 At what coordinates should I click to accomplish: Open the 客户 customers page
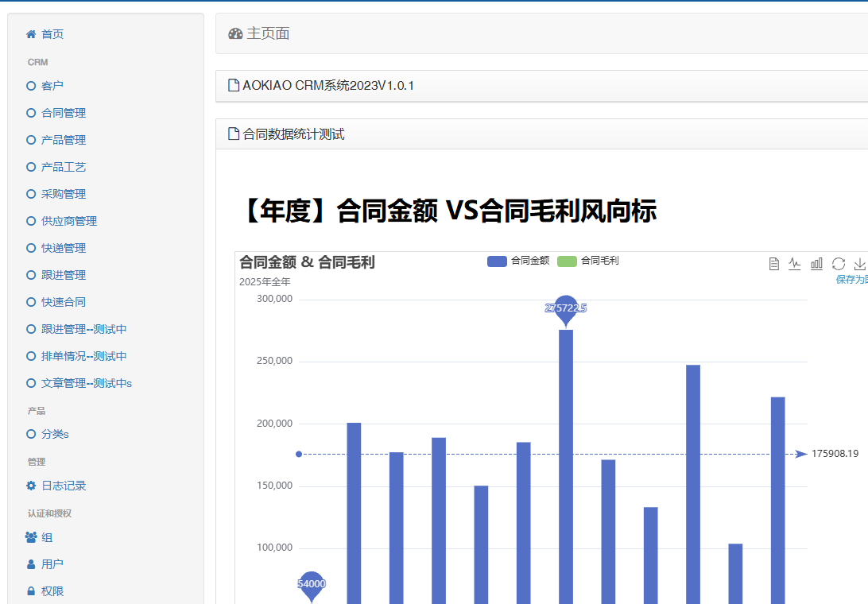45,86
